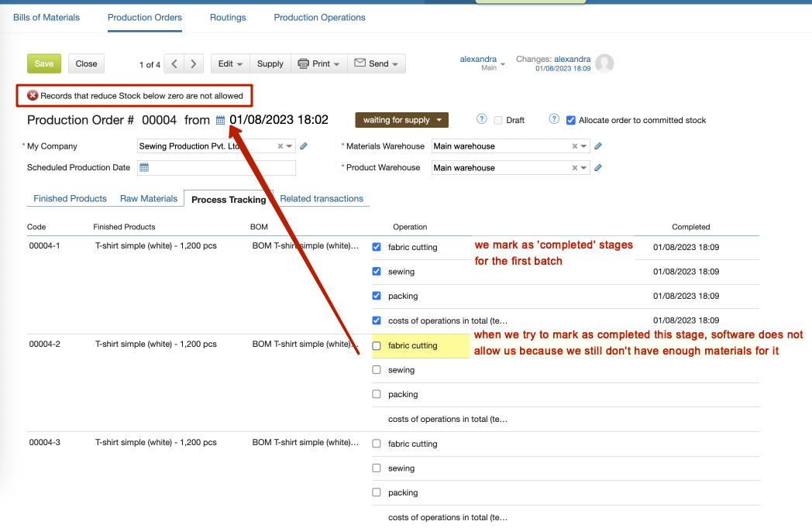Click the help icon beside Draft
This screenshot has height=528, width=812.
[482, 119]
